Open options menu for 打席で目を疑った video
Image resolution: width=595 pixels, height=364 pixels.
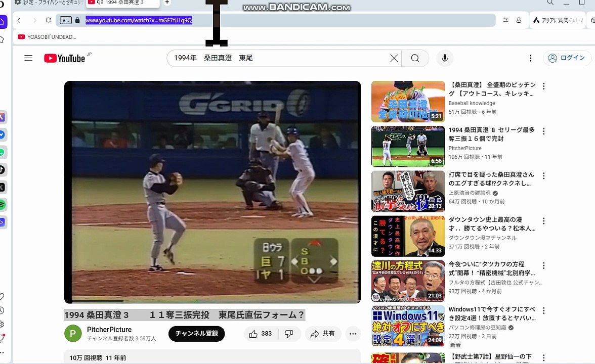544,176
